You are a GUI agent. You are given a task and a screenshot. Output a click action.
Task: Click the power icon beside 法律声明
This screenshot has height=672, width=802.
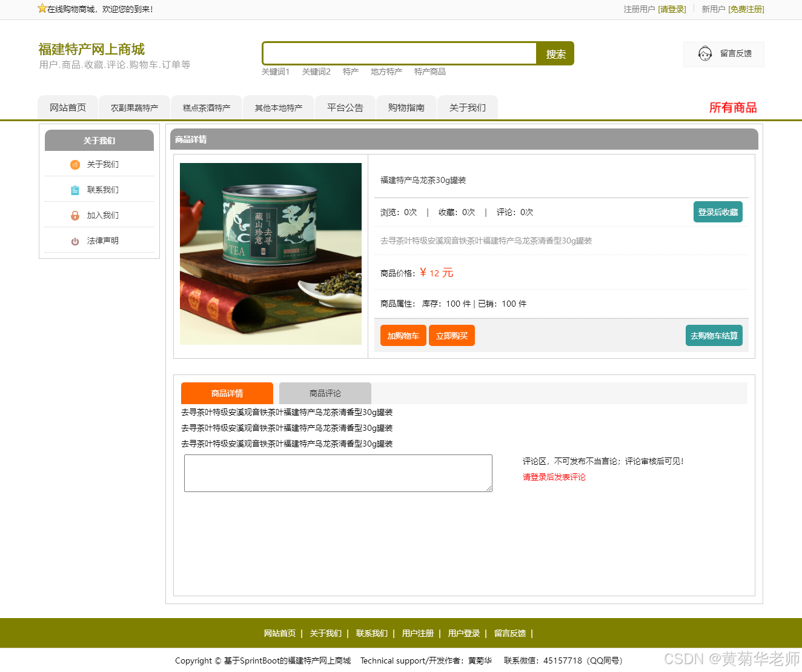click(x=75, y=241)
